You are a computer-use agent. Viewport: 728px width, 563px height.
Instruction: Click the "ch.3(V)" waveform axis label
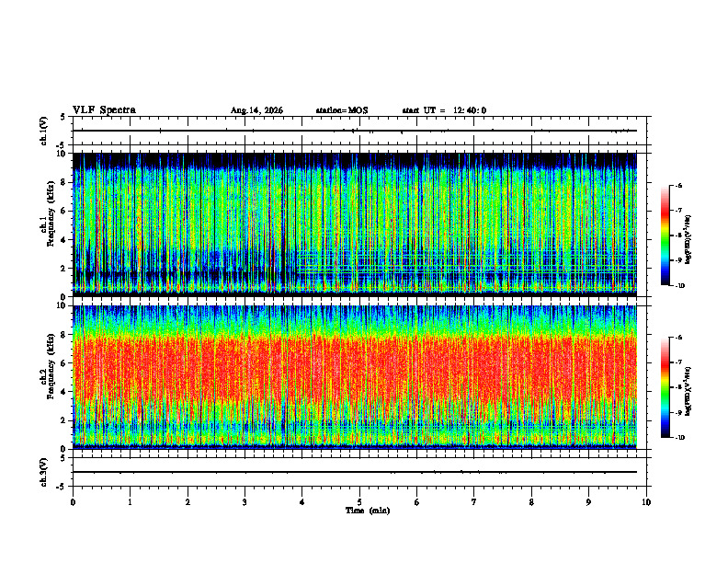44,472
